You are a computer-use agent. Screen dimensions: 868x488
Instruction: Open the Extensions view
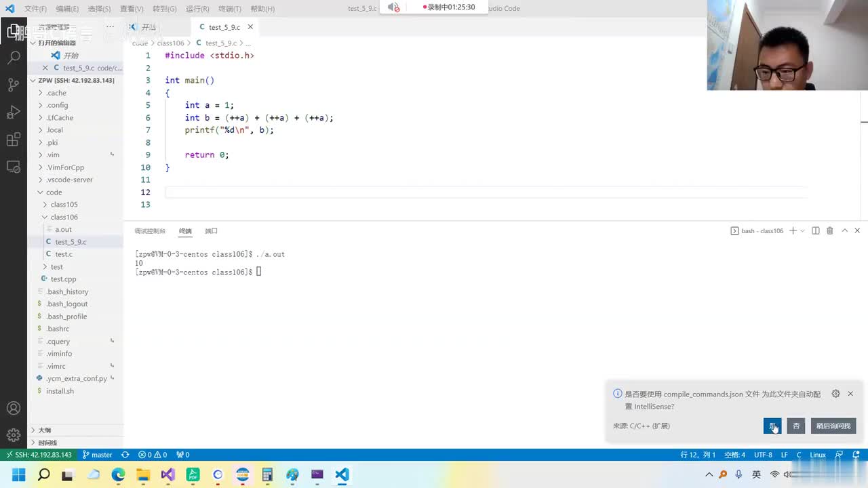point(14,140)
